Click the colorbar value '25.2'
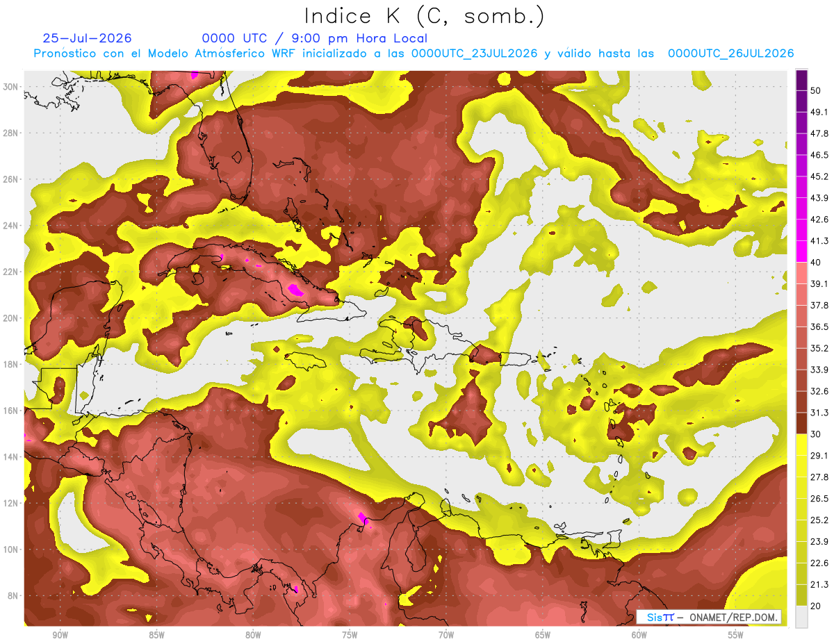834x644 pixels. [x=819, y=520]
